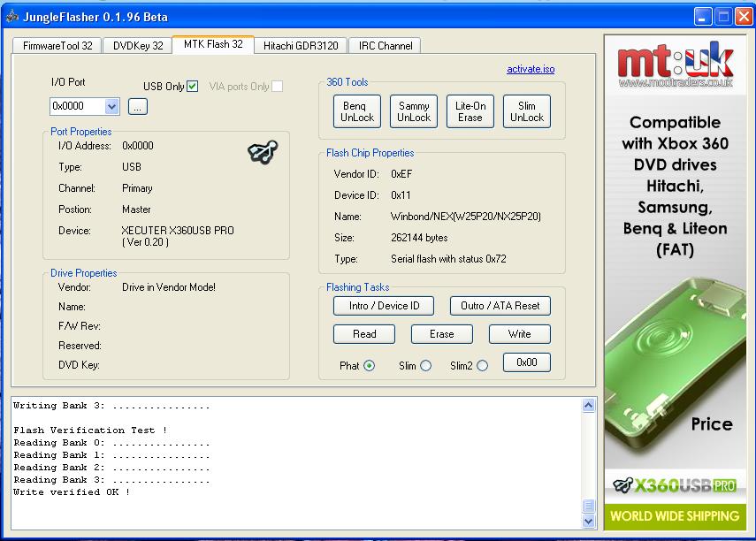Screen dimensions: 756x541
Task: Click the 'Reserved:' label in Drive Properties
Action: point(80,346)
